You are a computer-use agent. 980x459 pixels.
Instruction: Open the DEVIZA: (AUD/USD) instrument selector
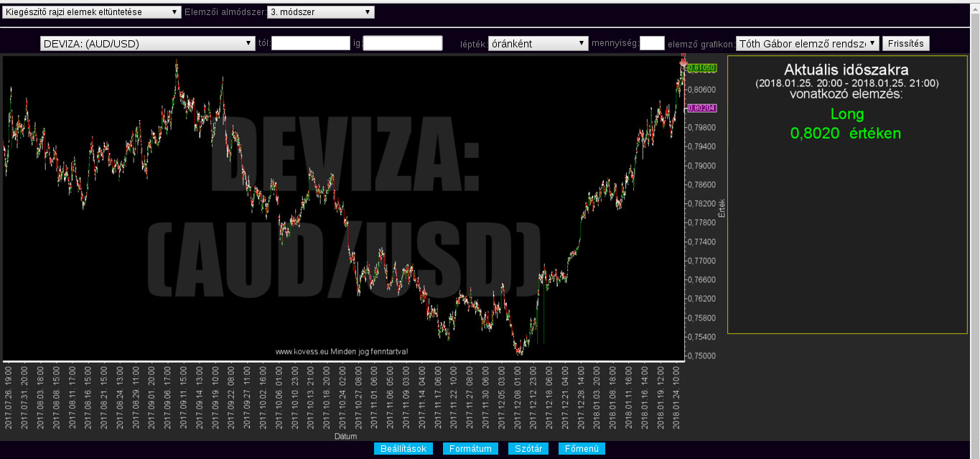148,44
